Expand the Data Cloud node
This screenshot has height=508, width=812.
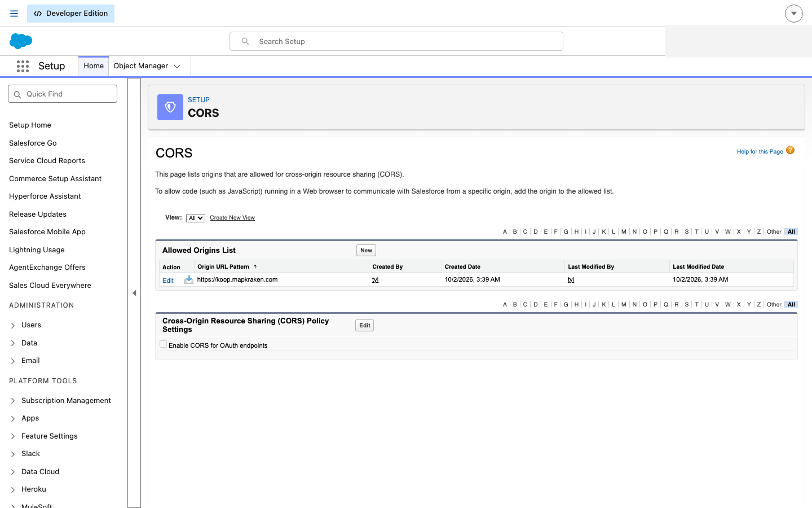[x=13, y=472]
